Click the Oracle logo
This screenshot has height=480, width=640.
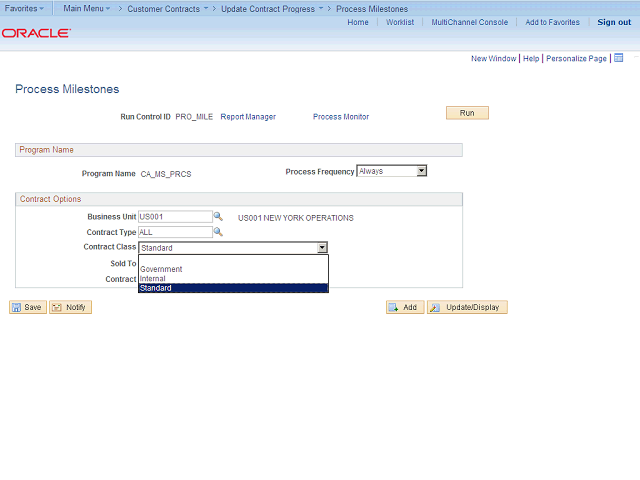pos(36,33)
